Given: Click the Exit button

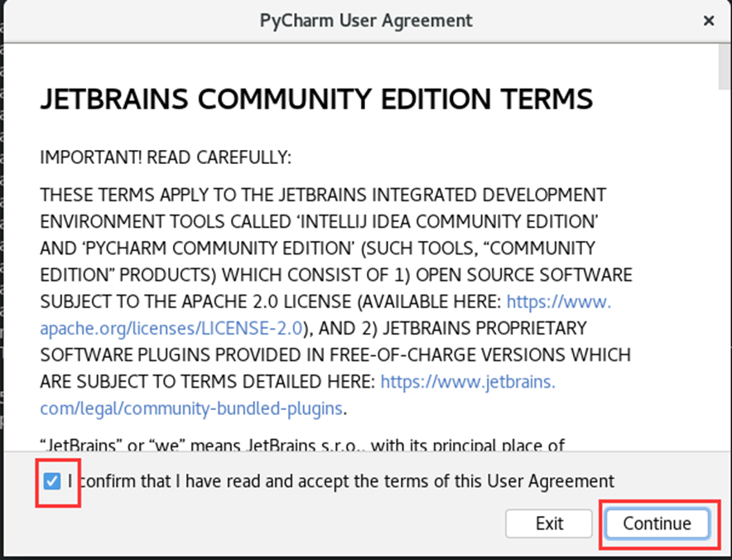Looking at the screenshot, I should coord(549,524).
